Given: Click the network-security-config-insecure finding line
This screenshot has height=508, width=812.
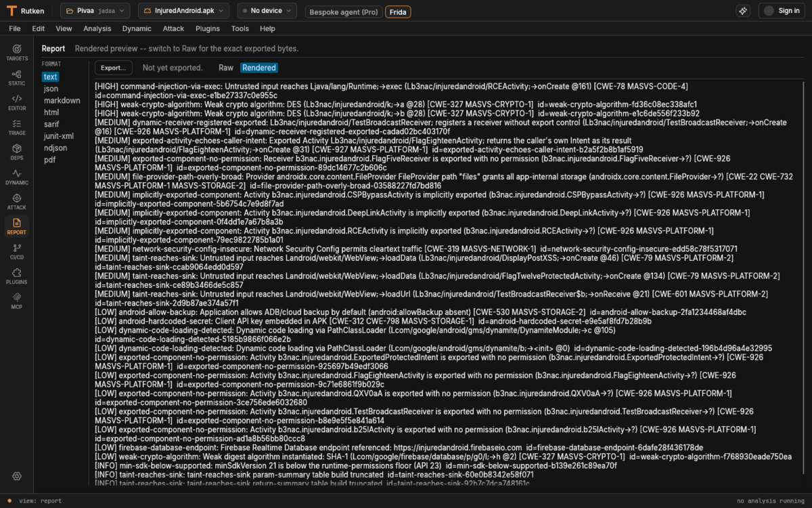Looking at the screenshot, I should [416, 249].
